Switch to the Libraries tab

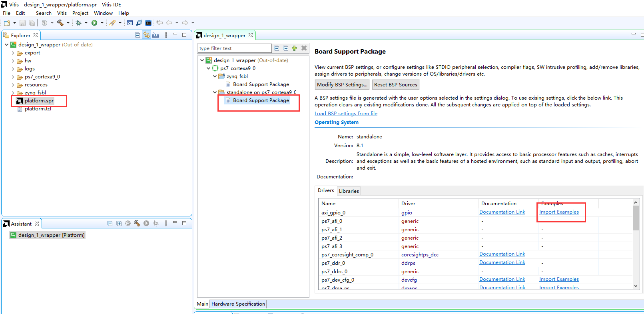349,191
